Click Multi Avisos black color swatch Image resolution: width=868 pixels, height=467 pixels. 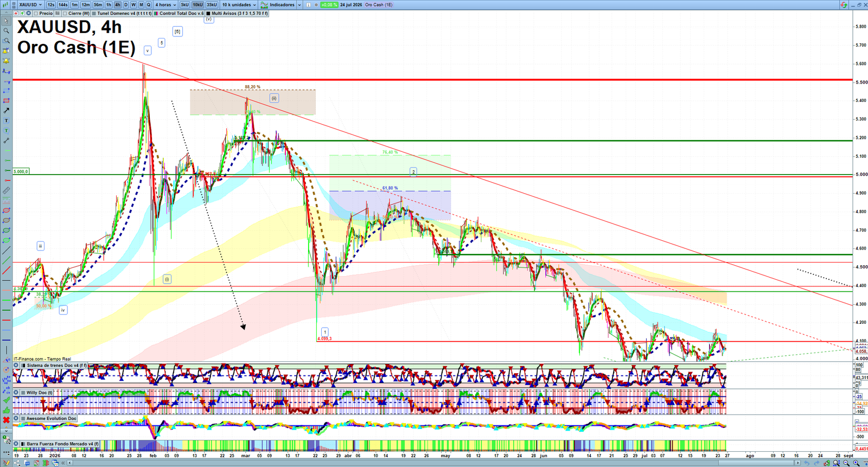pos(208,13)
